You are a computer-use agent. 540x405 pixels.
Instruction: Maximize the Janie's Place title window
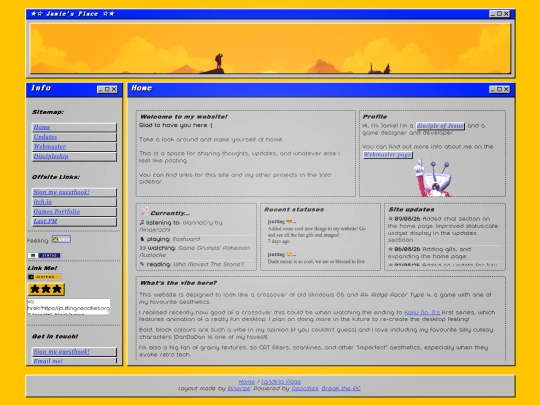click(499, 14)
